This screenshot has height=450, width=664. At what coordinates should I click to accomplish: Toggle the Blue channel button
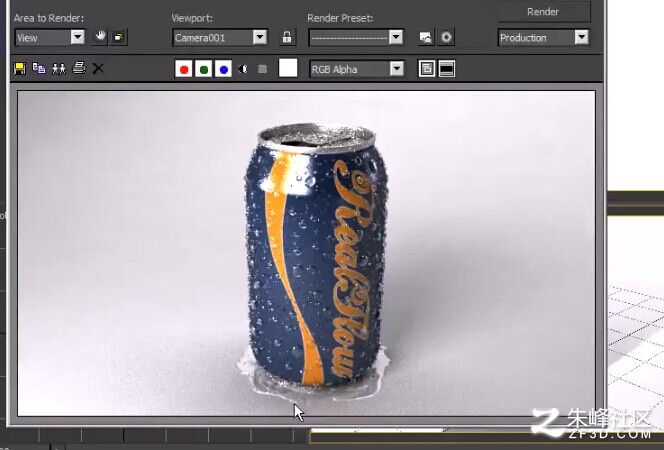pyautogui.click(x=224, y=69)
